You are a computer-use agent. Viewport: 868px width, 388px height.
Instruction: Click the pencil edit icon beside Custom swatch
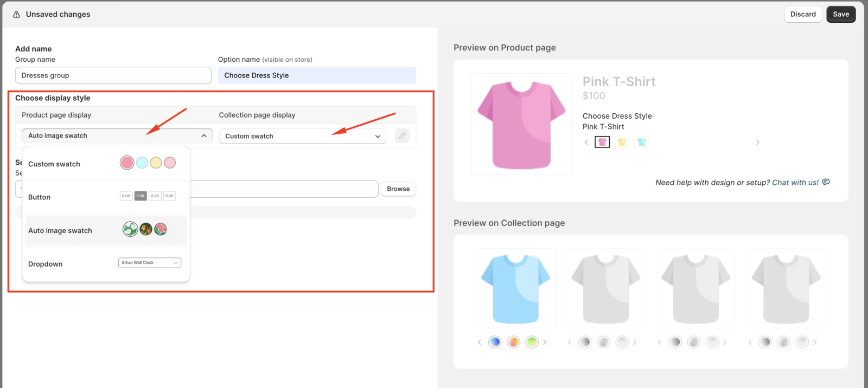[402, 136]
